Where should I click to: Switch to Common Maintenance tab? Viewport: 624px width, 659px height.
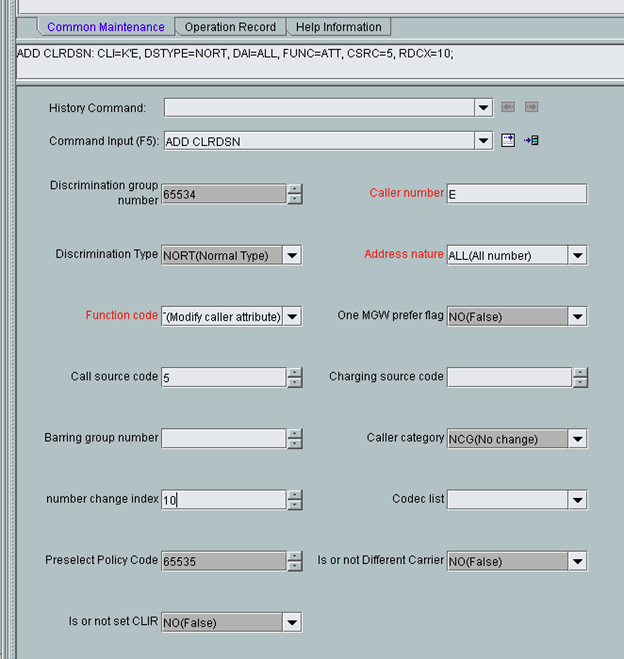click(105, 27)
